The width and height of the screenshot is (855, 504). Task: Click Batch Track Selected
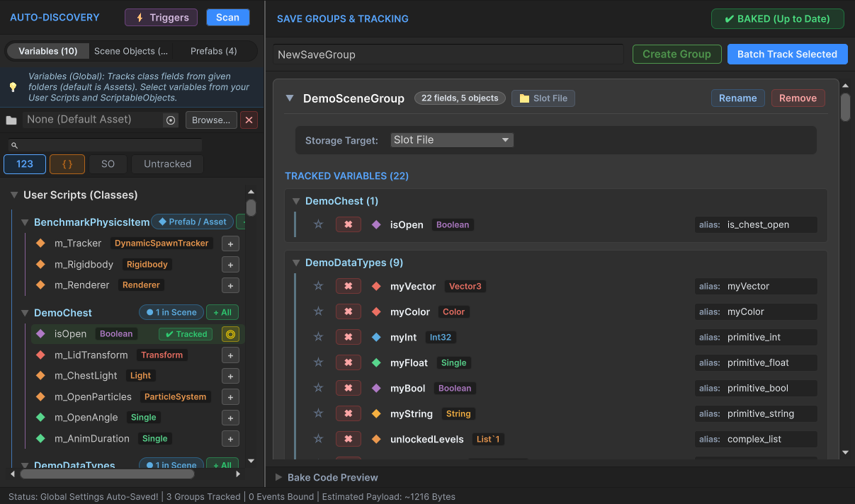[787, 55]
